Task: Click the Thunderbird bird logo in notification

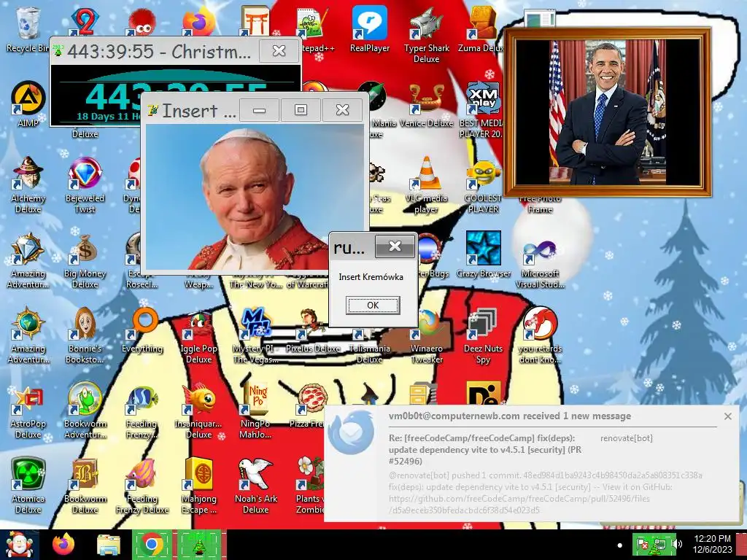Action: click(x=351, y=432)
